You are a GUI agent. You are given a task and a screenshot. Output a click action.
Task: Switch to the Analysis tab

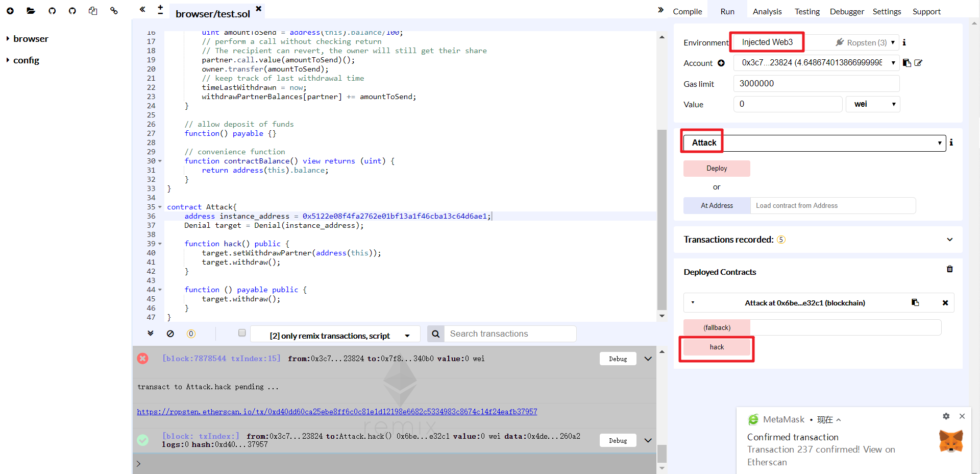767,11
